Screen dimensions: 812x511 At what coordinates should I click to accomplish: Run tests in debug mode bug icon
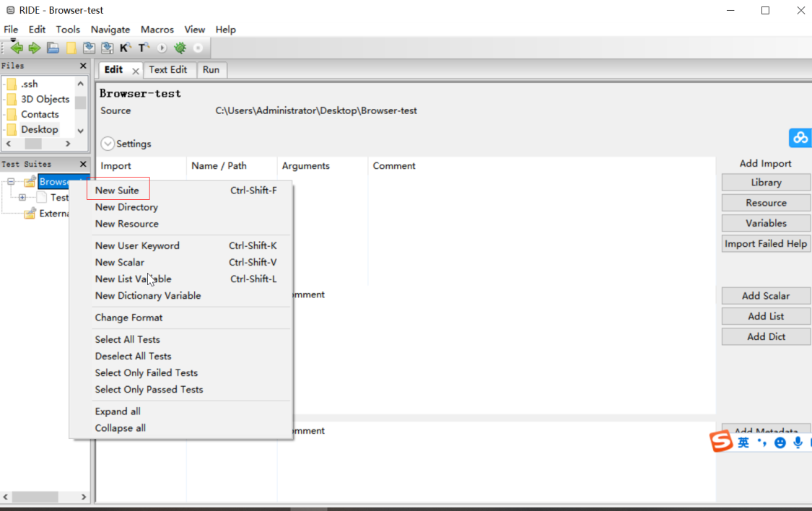[x=180, y=48]
